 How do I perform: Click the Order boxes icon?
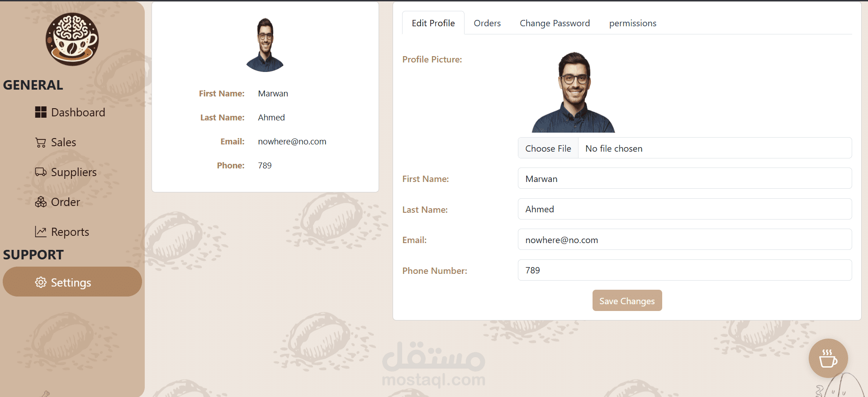[x=41, y=202]
